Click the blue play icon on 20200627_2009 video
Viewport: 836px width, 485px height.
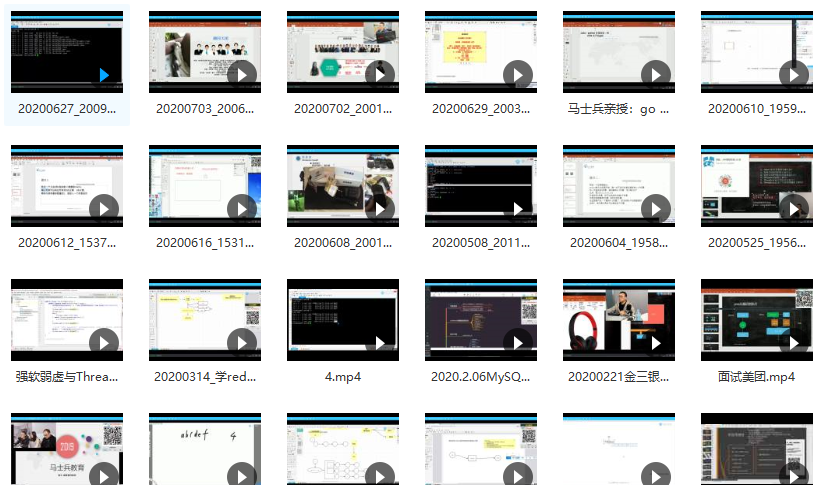coord(104,75)
